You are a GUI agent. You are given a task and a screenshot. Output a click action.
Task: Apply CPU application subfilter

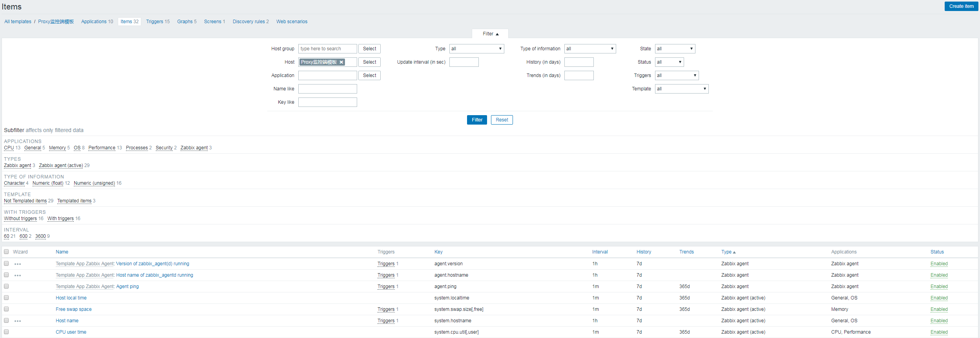click(x=9, y=148)
